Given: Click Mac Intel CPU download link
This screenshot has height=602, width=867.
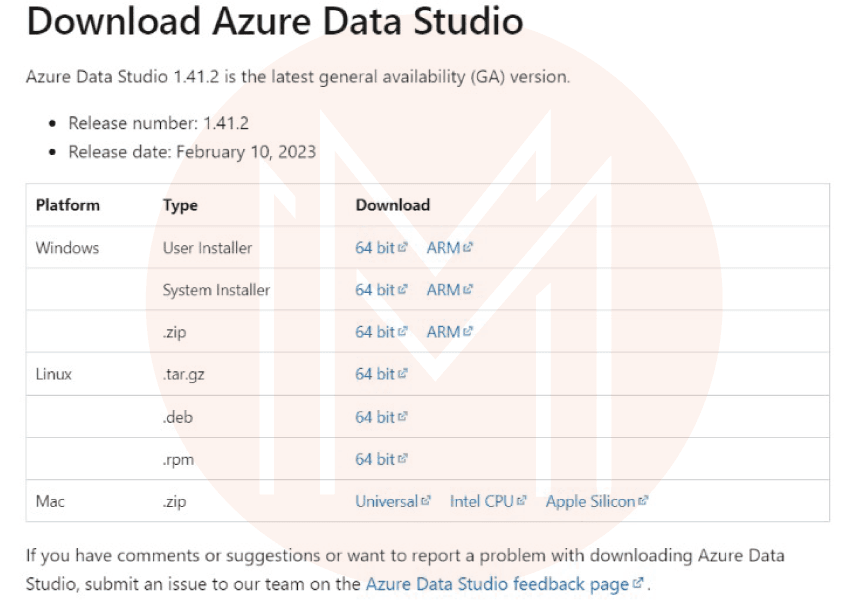Looking at the screenshot, I should 481,501.
